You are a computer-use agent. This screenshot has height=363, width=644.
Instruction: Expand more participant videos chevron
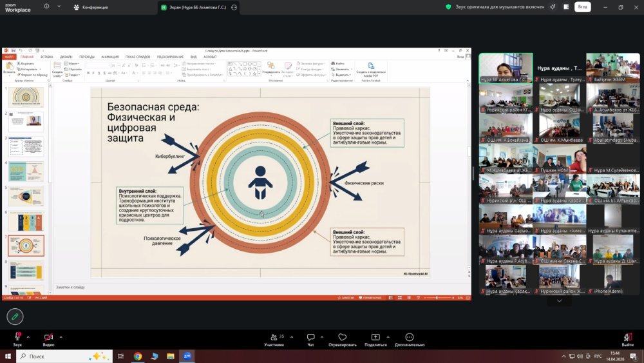tap(559, 301)
